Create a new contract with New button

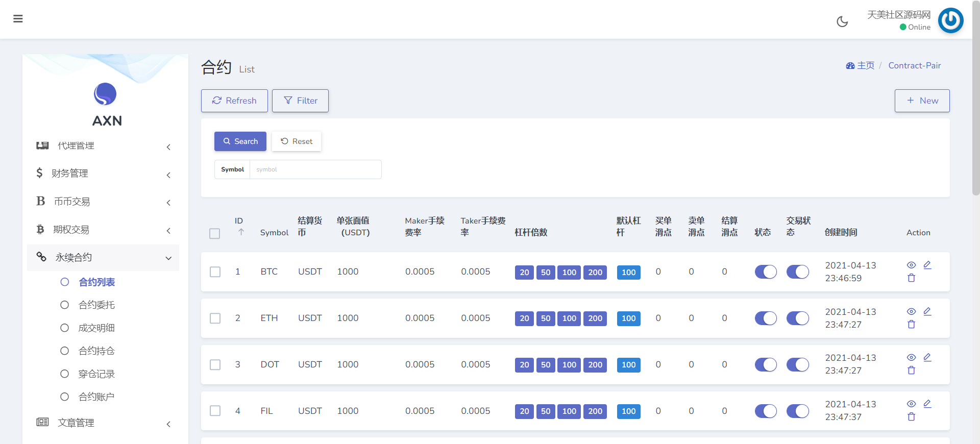(x=922, y=101)
